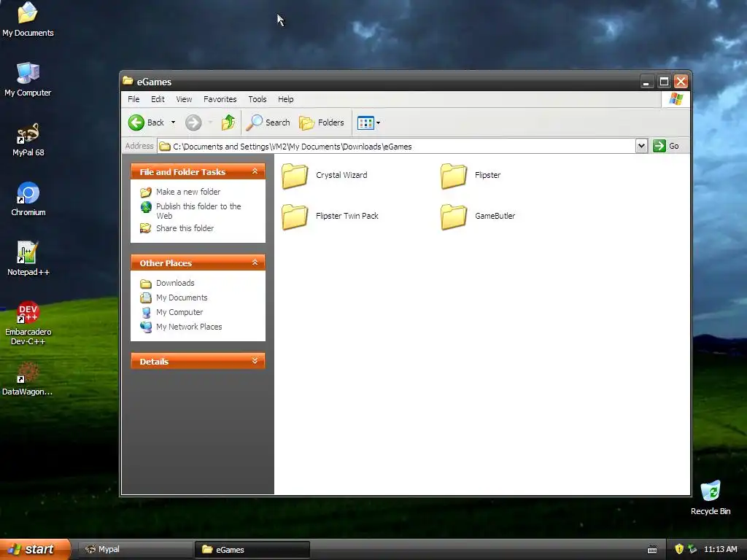The image size is (747, 560).
Task: Open the Views dropdown arrow
Action: click(x=379, y=122)
